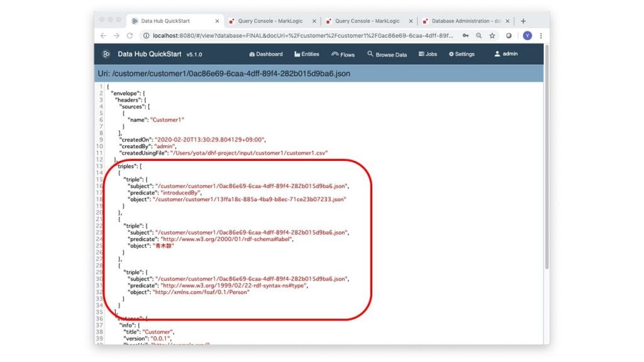Open Settings from the navbar
This screenshot has height=362, width=644.
pyautogui.click(x=462, y=54)
